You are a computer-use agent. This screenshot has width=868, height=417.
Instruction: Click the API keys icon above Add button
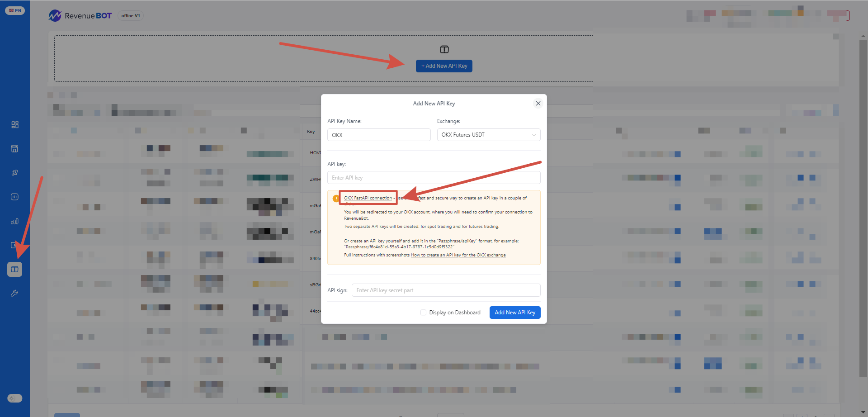coord(444,49)
